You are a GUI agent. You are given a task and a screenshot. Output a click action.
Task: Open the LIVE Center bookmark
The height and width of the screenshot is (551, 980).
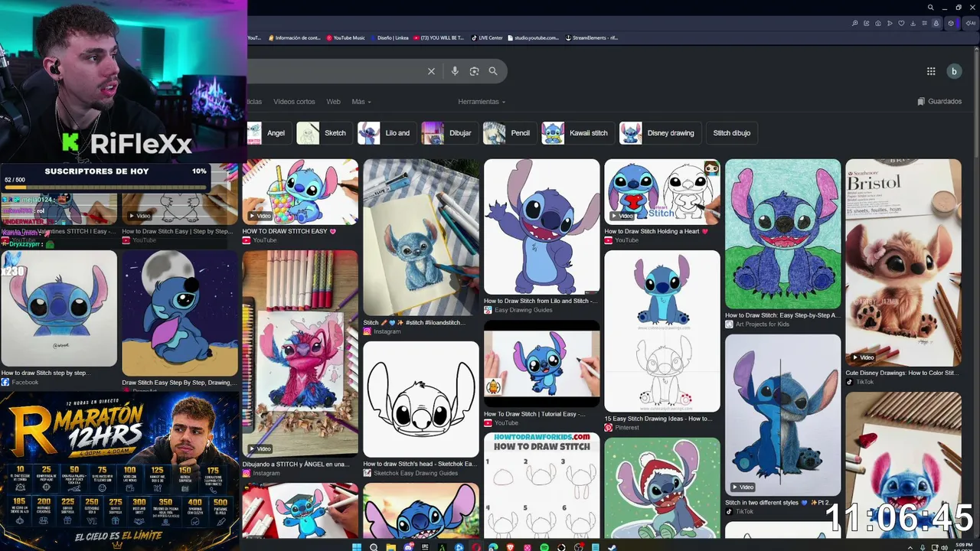487,37
